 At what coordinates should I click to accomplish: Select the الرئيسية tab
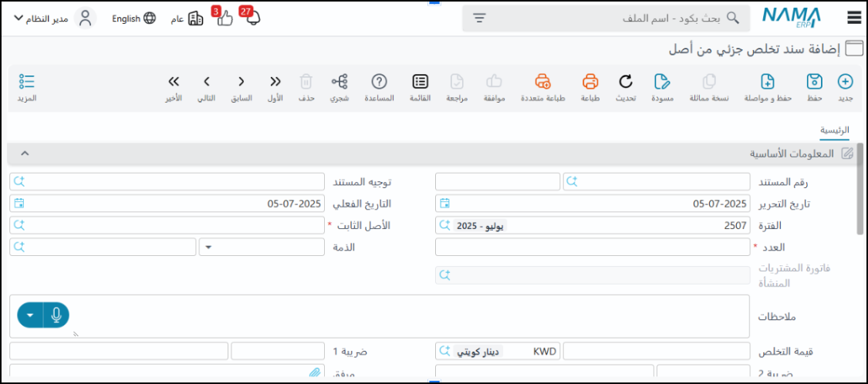pyautogui.click(x=834, y=131)
